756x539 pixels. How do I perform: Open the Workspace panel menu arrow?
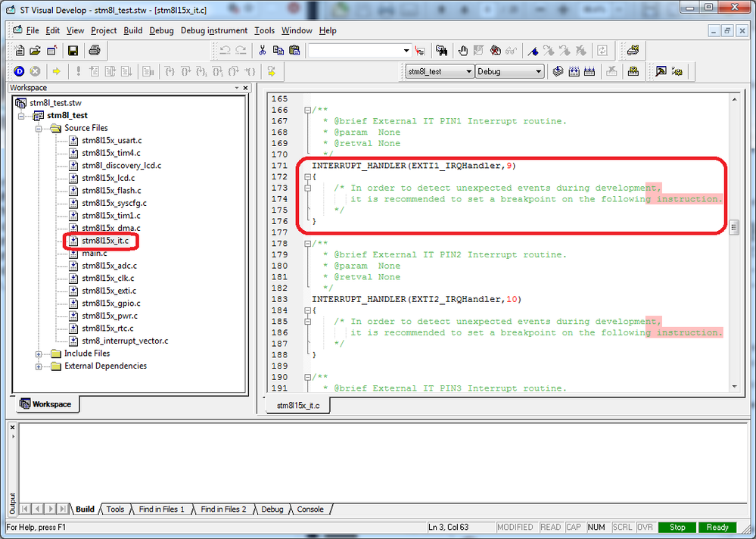(x=237, y=88)
